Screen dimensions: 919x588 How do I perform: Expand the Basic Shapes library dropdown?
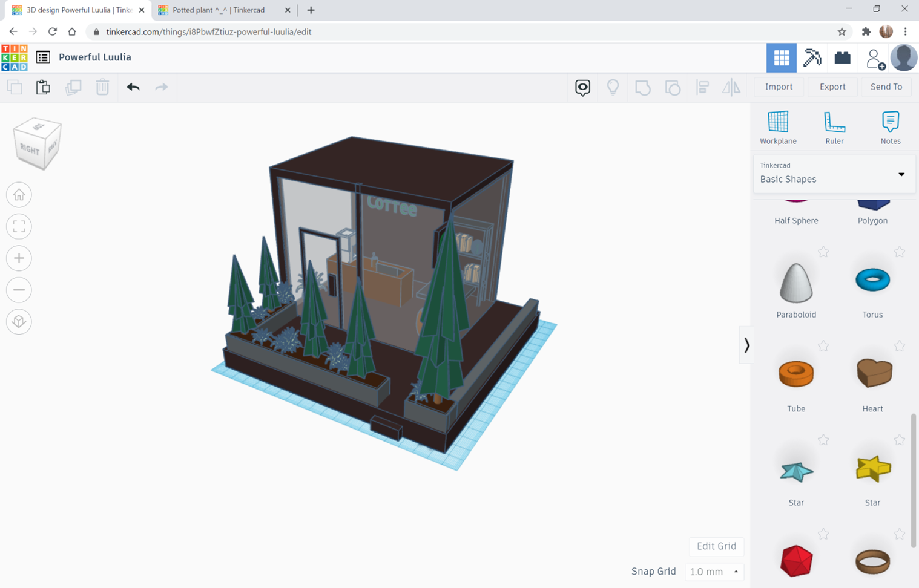coord(834,174)
